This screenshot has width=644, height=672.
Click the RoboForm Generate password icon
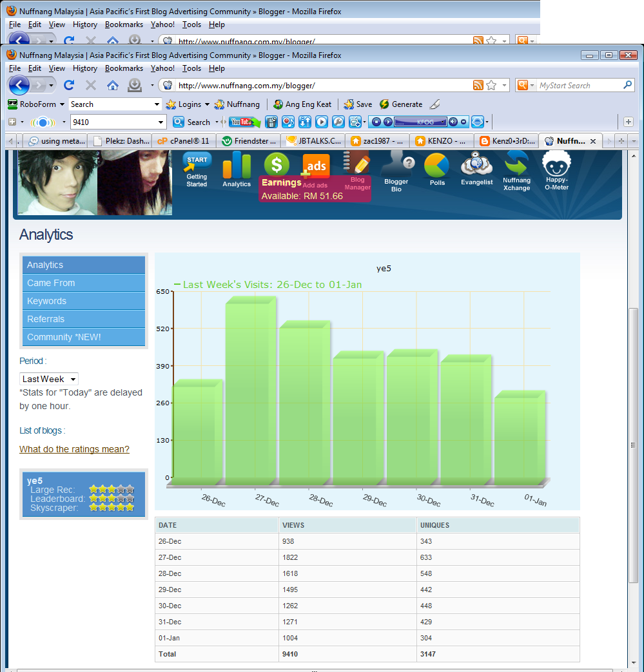pyautogui.click(x=401, y=104)
